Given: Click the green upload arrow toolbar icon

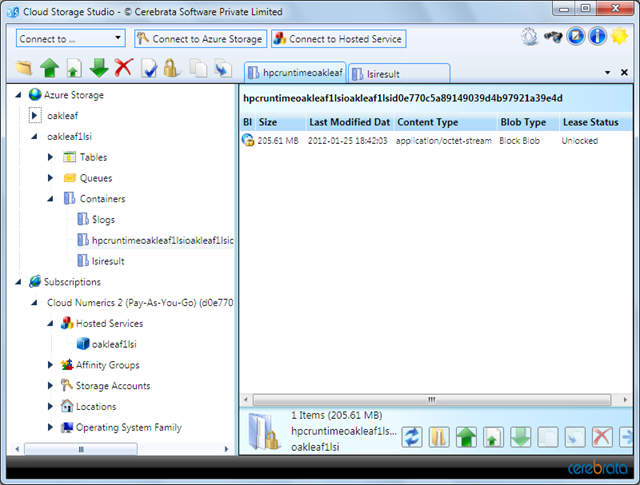Looking at the screenshot, I should pos(49,67).
